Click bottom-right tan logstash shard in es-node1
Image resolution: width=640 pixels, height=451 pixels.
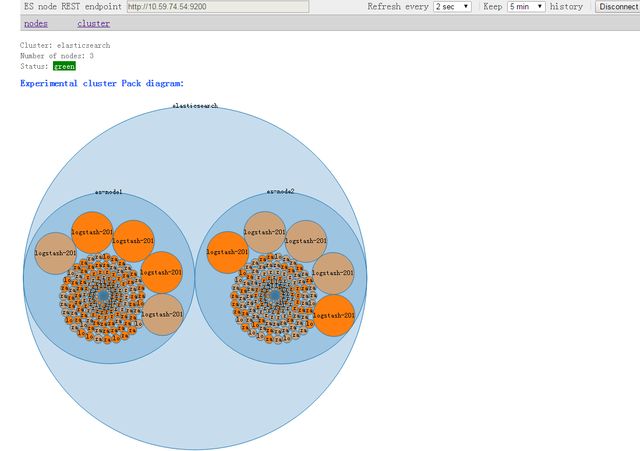click(x=162, y=315)
